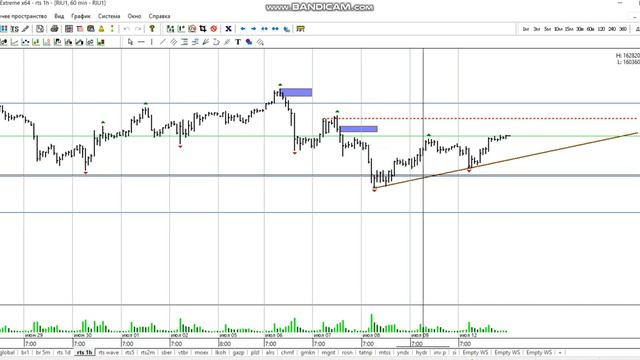Switch to the br 5m tab
The height and width of the screenshot is (360, 640).
point(43,352)
